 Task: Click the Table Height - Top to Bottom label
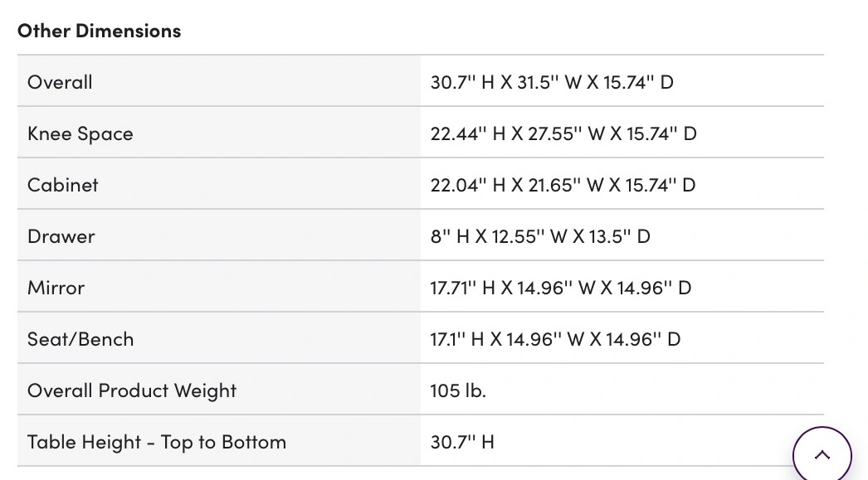(157, 442)
